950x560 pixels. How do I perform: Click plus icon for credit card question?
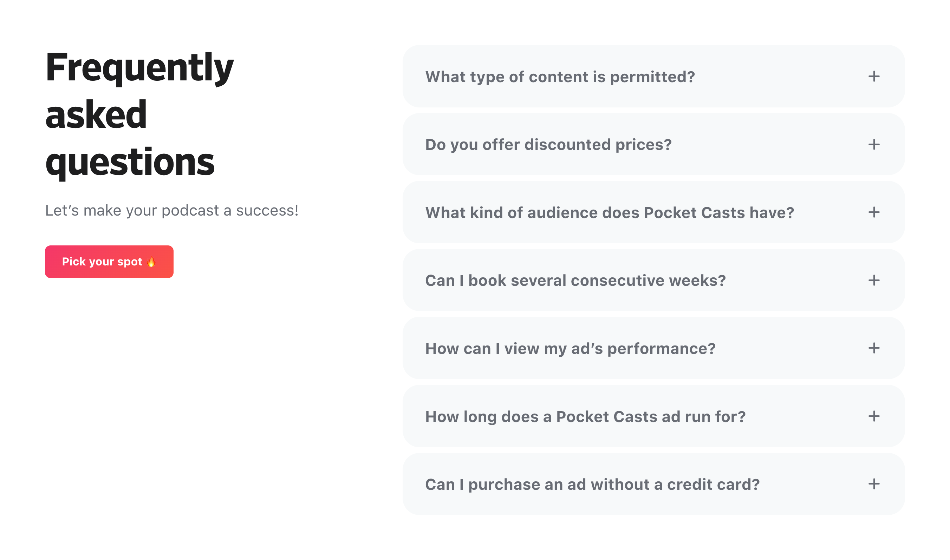click(x=873, y=484)
